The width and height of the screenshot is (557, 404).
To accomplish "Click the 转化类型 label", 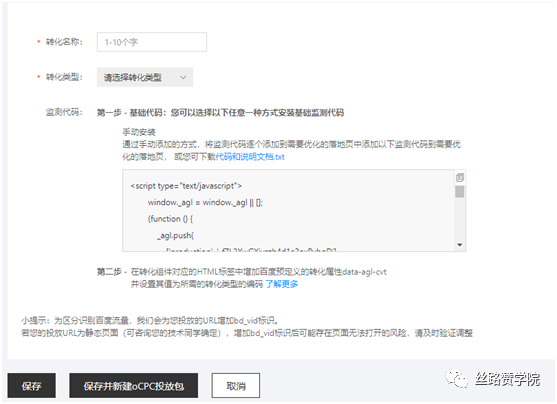I will point(64,77).
